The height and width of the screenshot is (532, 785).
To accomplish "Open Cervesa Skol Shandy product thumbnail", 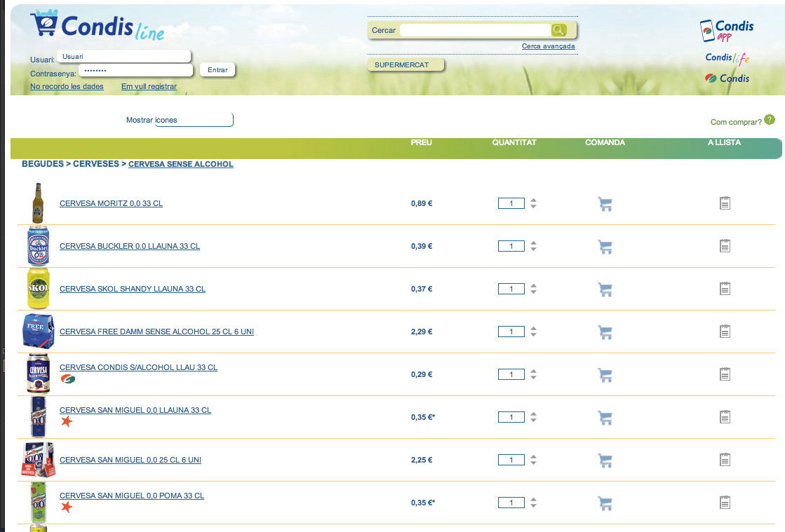I will pyautogui.click(x=38, y=289).
